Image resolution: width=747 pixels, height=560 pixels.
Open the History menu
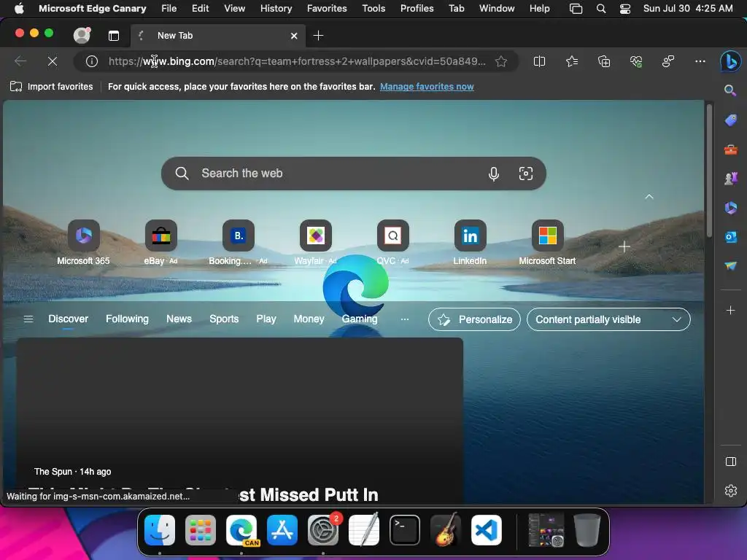tap(276, 9)
